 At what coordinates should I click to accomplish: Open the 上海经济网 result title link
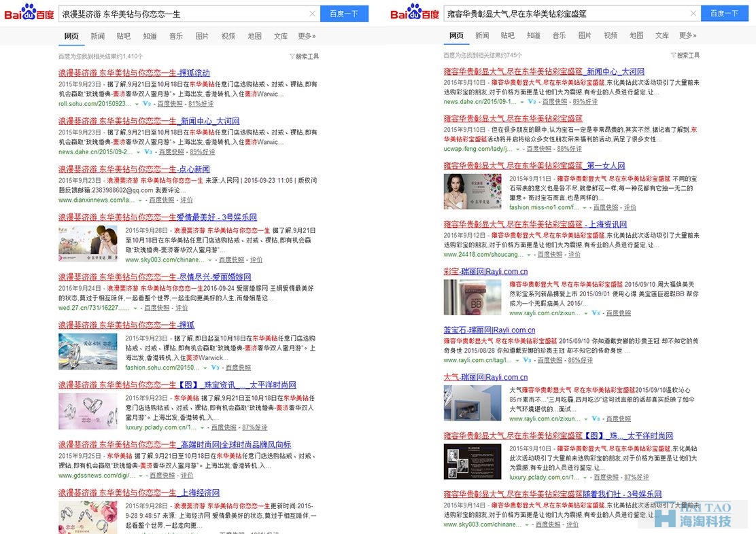coord(139,493)
